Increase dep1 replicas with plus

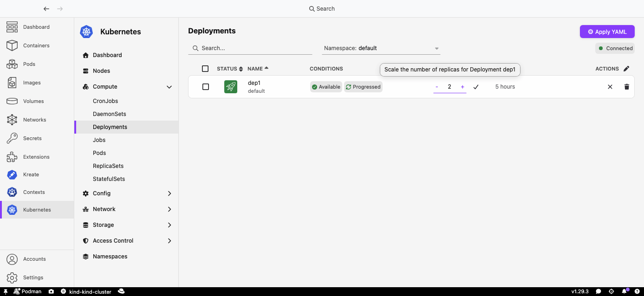(x=462, y=87)
